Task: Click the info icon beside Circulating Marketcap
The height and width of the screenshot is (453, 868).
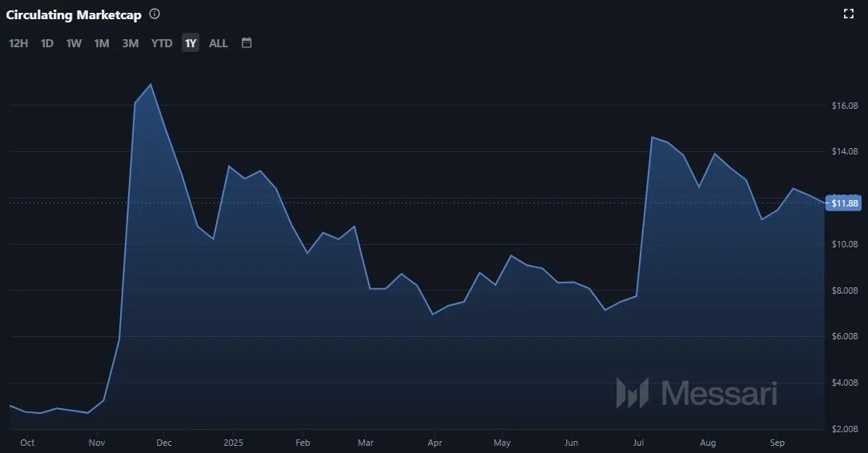Action: tap(155, 14)
